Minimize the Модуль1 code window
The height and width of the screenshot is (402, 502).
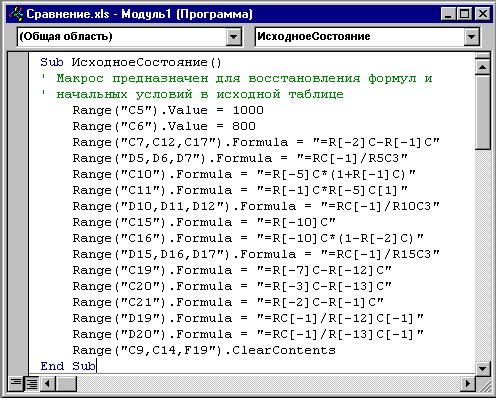[x=448, y=14]
